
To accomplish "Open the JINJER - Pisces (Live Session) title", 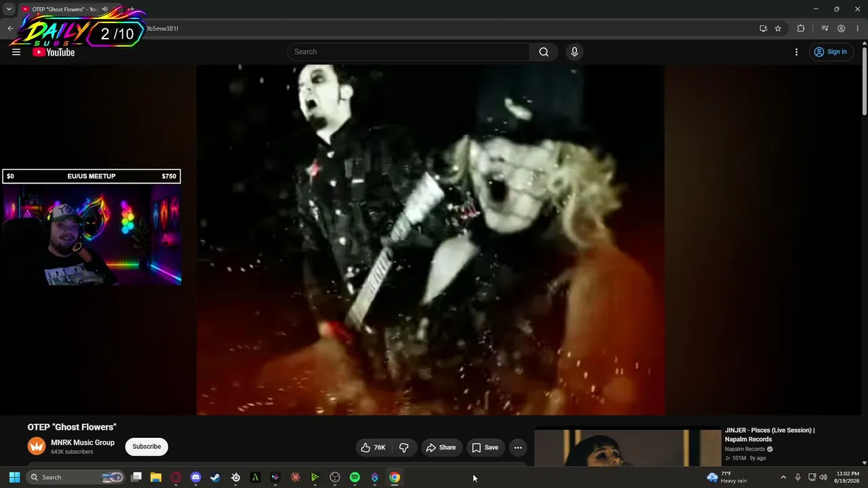I will [770, 434].
